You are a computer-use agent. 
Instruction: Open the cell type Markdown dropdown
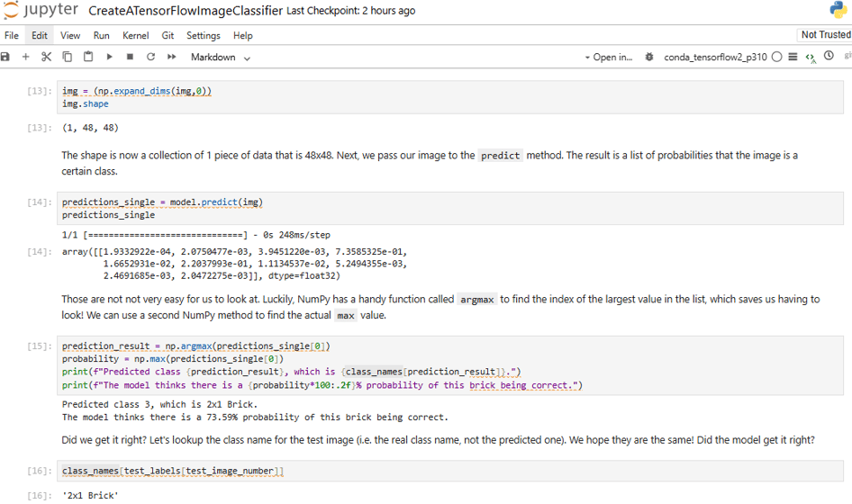pyautogui.click(x=220, y=58)
